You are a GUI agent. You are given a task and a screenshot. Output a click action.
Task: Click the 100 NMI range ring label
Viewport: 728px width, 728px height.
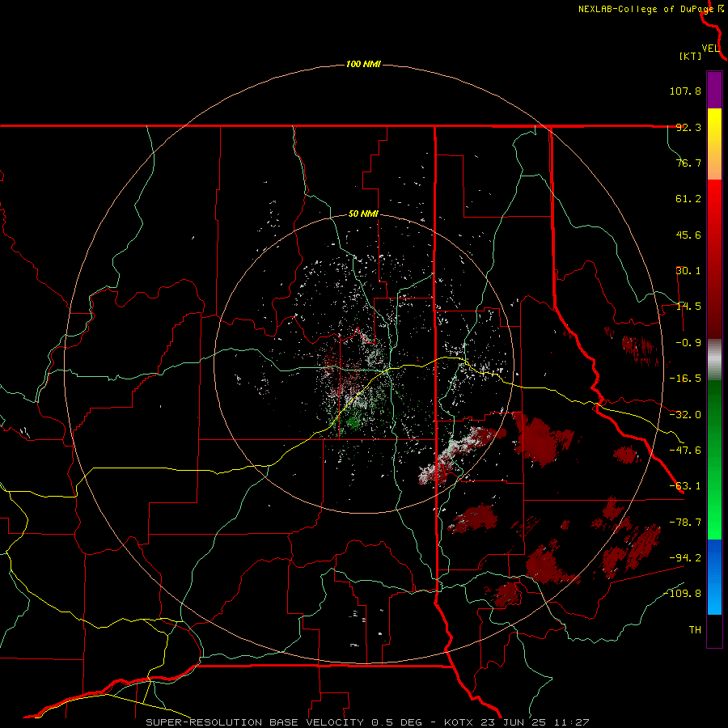[363, 64]
